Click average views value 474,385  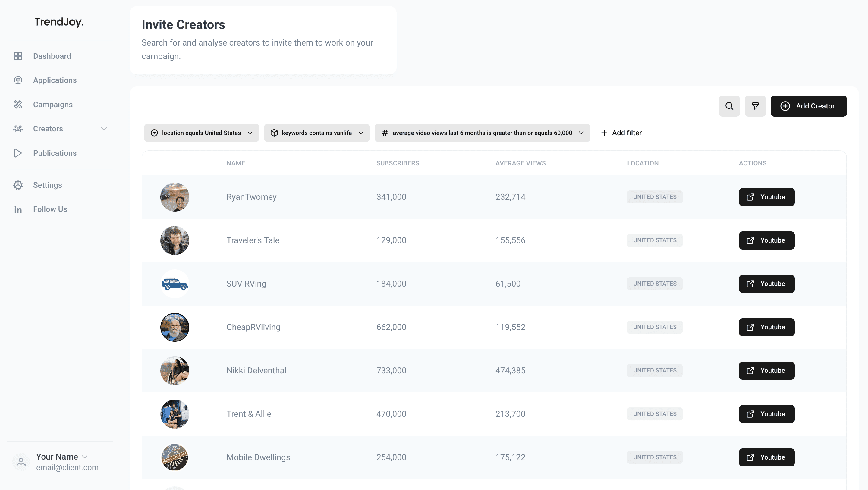point(510,371)
